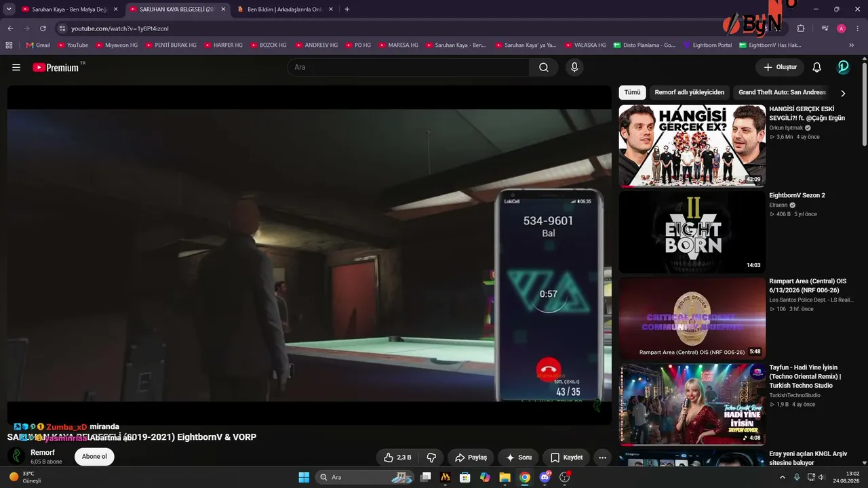
Task: Open the Gmail bookmark
Action: pyautogui.click(x=38, y=45)
